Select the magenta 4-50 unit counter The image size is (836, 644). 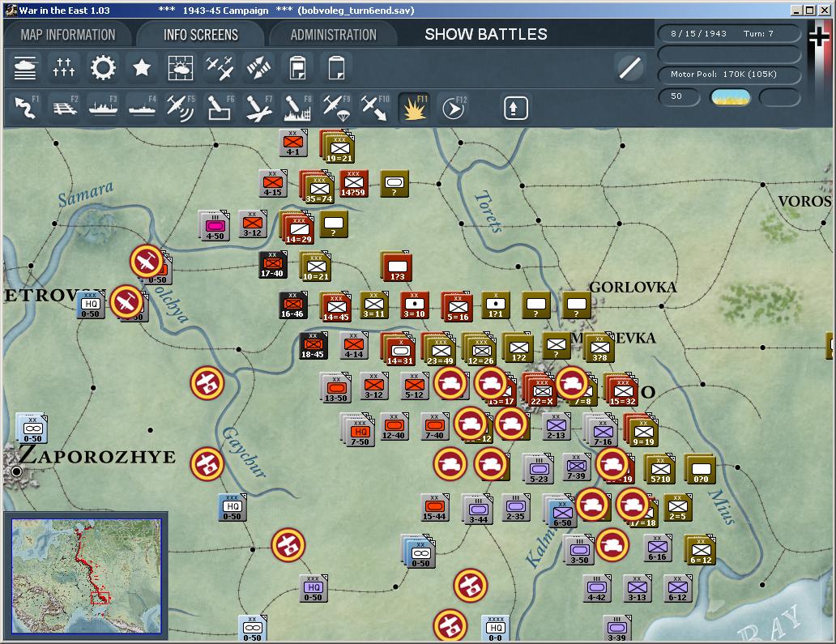tap(215, 225)
